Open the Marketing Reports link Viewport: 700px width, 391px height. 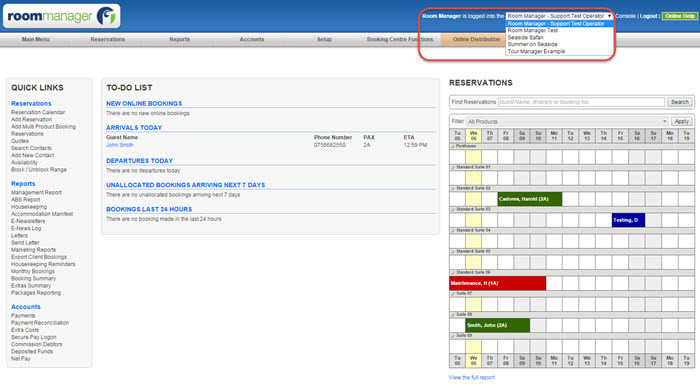coord(33,250)
